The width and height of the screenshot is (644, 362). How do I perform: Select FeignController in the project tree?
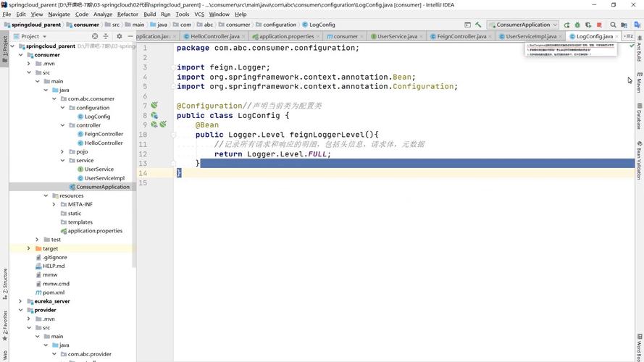104,134
